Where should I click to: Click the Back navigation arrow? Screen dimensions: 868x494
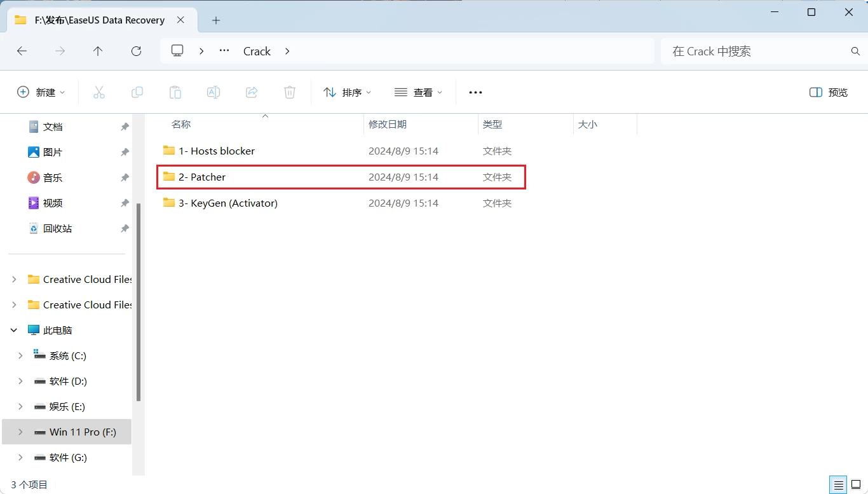click(22, 51)
